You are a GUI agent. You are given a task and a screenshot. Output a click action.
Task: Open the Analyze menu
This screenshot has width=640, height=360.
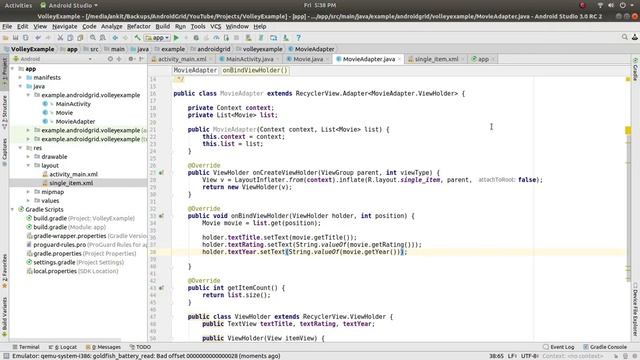pos(111,27)
